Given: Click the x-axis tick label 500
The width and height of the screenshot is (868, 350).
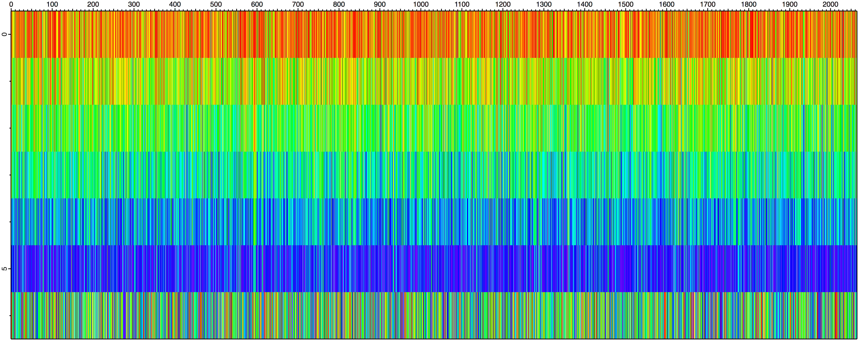Looking at the screenshot, I should [x=216, y=4].
